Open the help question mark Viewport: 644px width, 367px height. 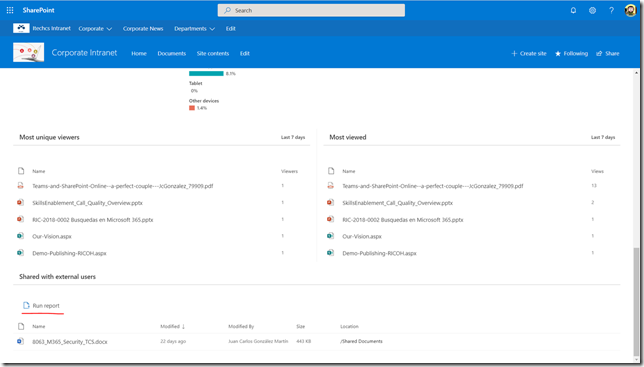tap(611, 10)
